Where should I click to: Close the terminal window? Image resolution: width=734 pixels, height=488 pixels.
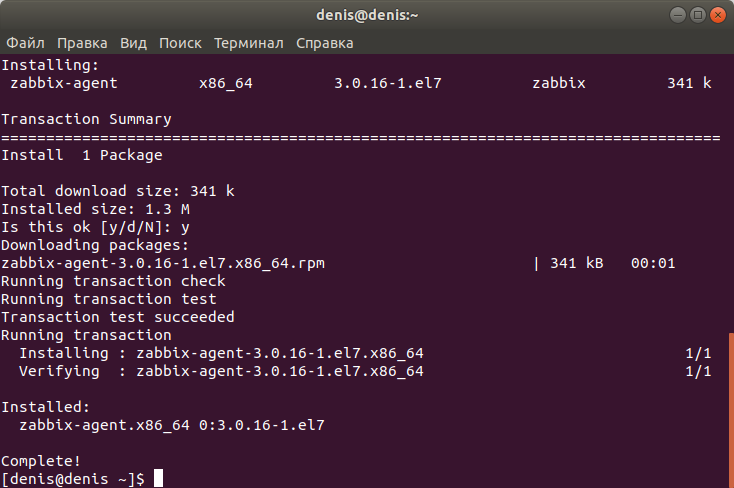tap(718, 15)
